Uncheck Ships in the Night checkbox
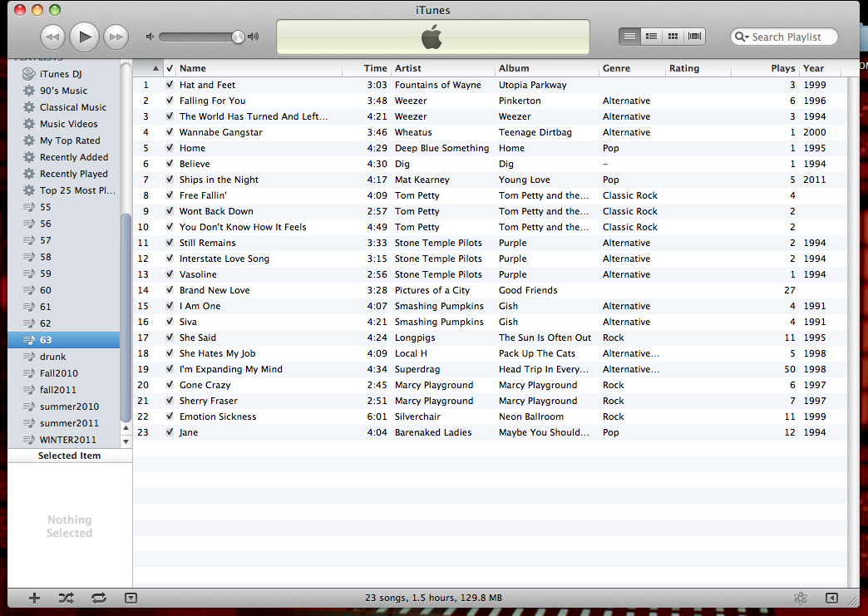868x616 pixels. pyautogui.click(x=170, y=180)
